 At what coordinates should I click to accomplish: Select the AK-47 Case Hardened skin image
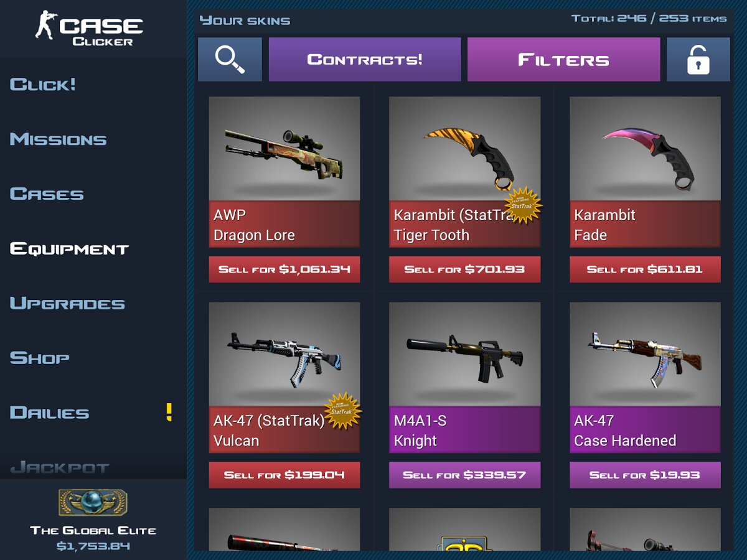pyautogui.click(x=645, y=354)
